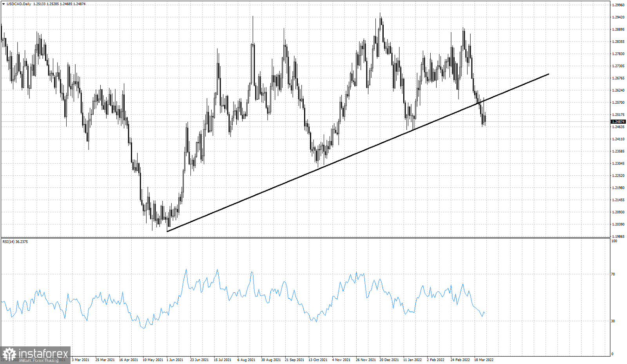The height and width of the screenshot is (364, 627).
Task: Click the 1.21980 price scale label
Action: tap(618, 187)
